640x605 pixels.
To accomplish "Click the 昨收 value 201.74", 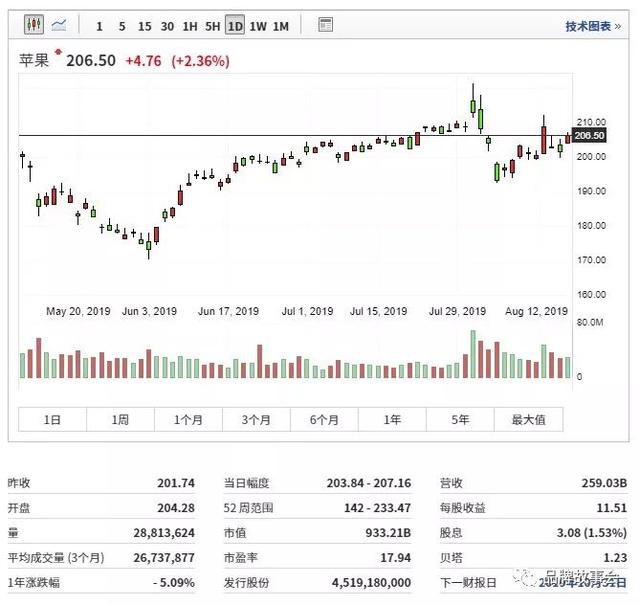I will coord(176,483).
